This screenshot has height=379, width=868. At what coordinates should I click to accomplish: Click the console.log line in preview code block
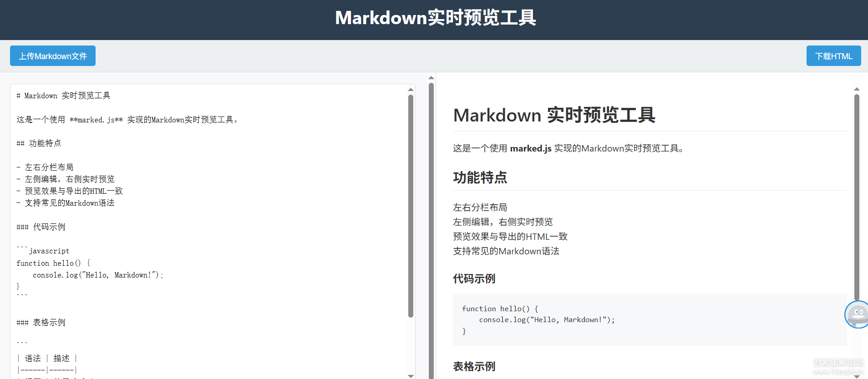(x=547, y=320)
